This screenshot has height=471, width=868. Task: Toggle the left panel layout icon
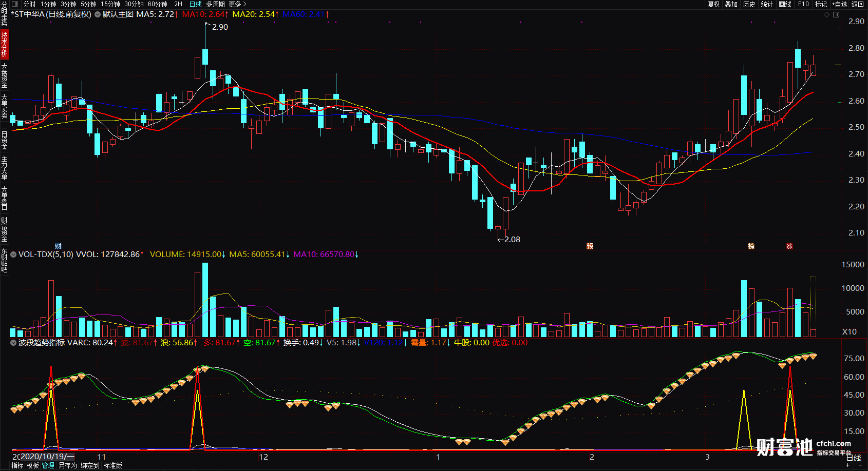click(x=15, y=4)
